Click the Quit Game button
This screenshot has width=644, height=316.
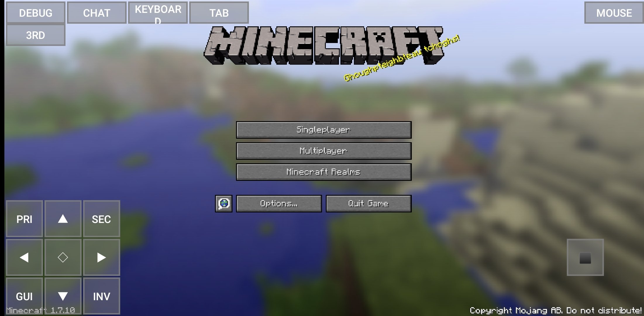[368, 203]
